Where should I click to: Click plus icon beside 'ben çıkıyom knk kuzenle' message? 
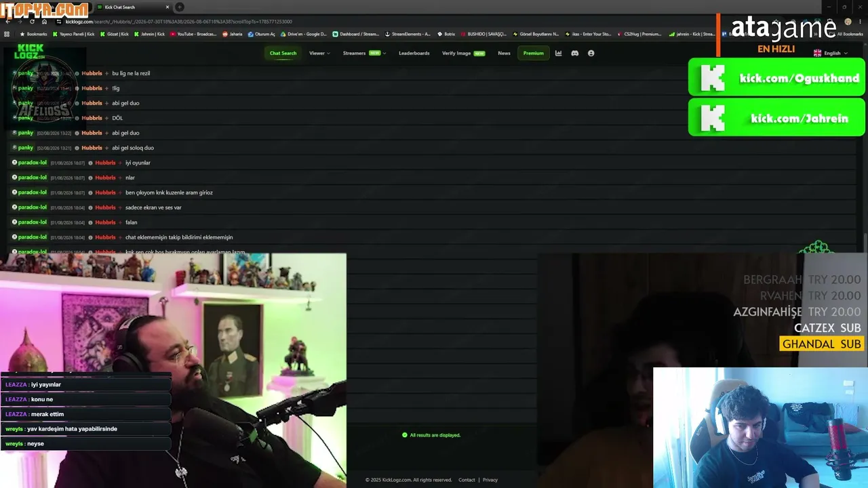pos(120,192)
